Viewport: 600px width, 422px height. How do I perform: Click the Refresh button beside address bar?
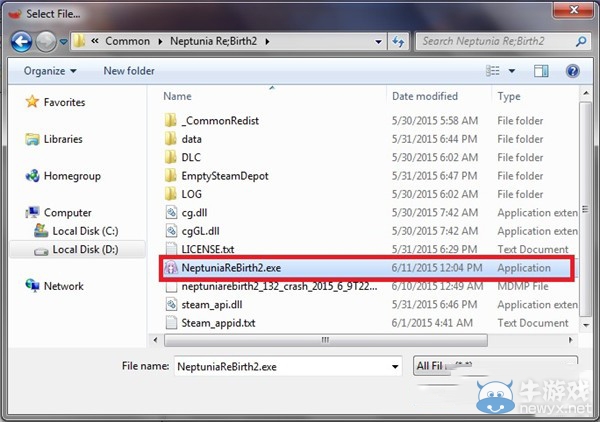[x=398, y=41]
